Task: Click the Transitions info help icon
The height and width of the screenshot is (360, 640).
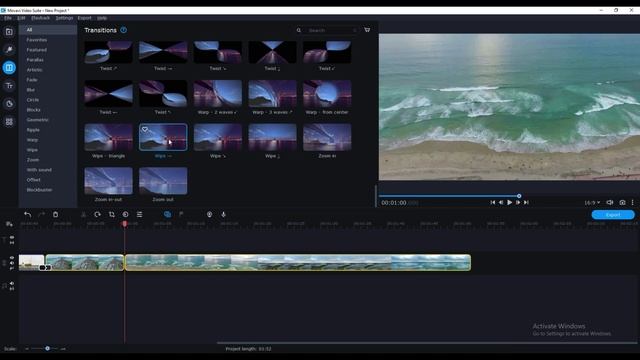Action: pyautogui.click(x=124, y=30)
